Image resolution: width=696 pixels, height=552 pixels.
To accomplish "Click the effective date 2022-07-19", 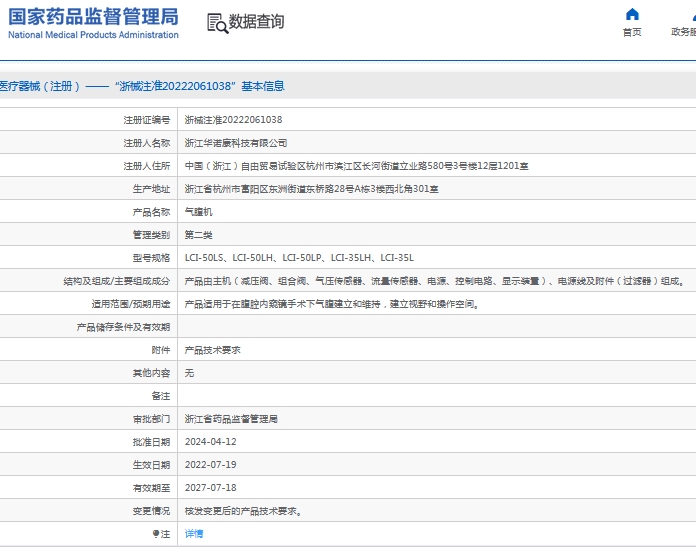I will [x=210, y=465].
